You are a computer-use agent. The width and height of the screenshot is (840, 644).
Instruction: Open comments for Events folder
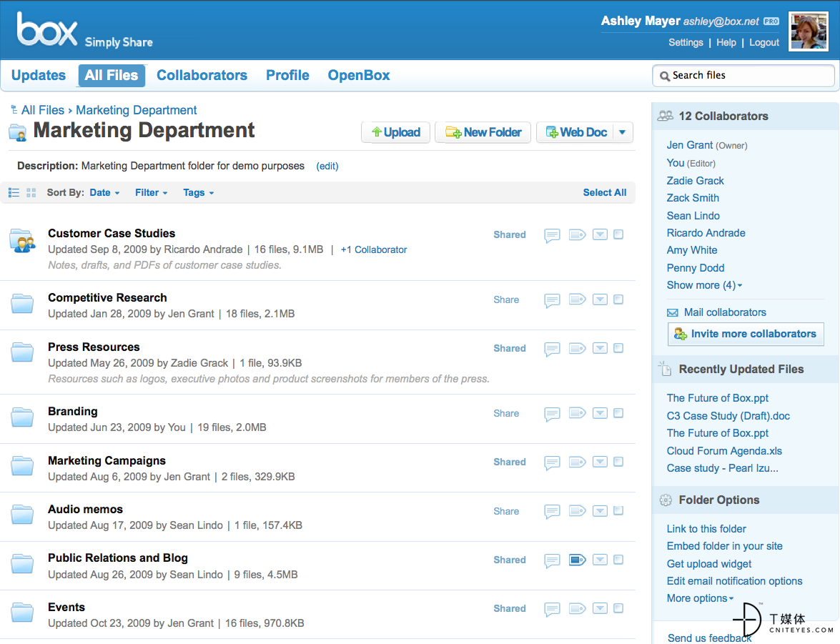pyautogui.click(x=552, y=610)
